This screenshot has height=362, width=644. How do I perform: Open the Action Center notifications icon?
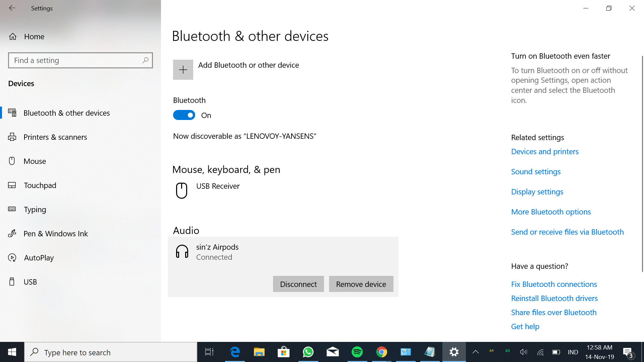[629, 352]
